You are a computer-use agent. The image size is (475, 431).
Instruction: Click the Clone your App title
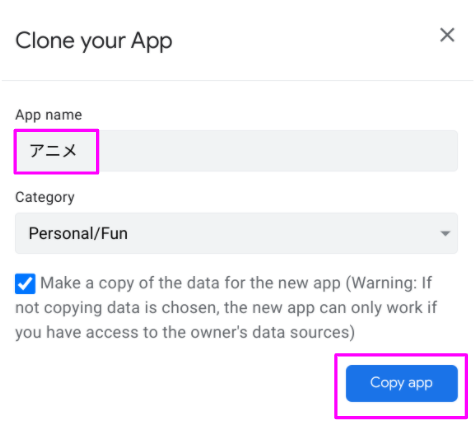(94, 41)
